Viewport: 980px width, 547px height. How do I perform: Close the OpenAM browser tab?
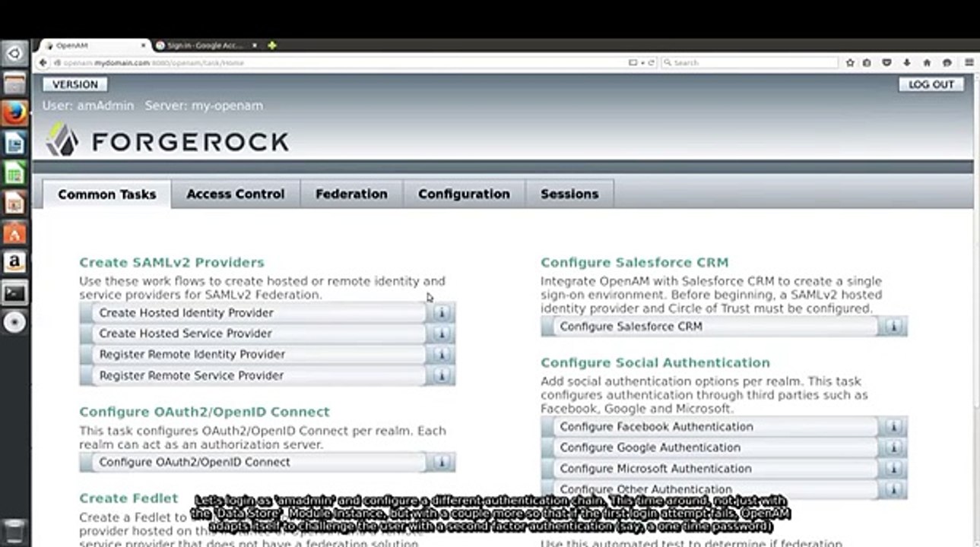pyautogui.click(x=144, y=46)
